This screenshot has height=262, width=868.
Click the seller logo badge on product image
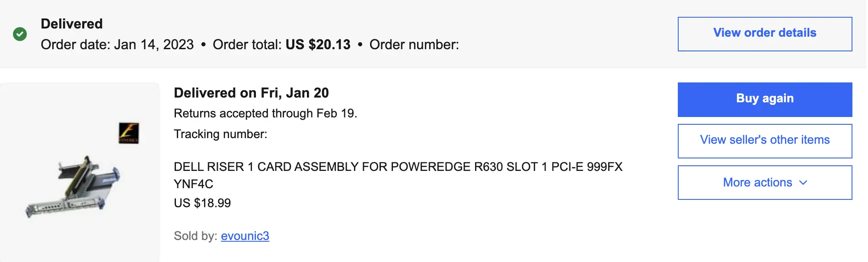point(129,133)
